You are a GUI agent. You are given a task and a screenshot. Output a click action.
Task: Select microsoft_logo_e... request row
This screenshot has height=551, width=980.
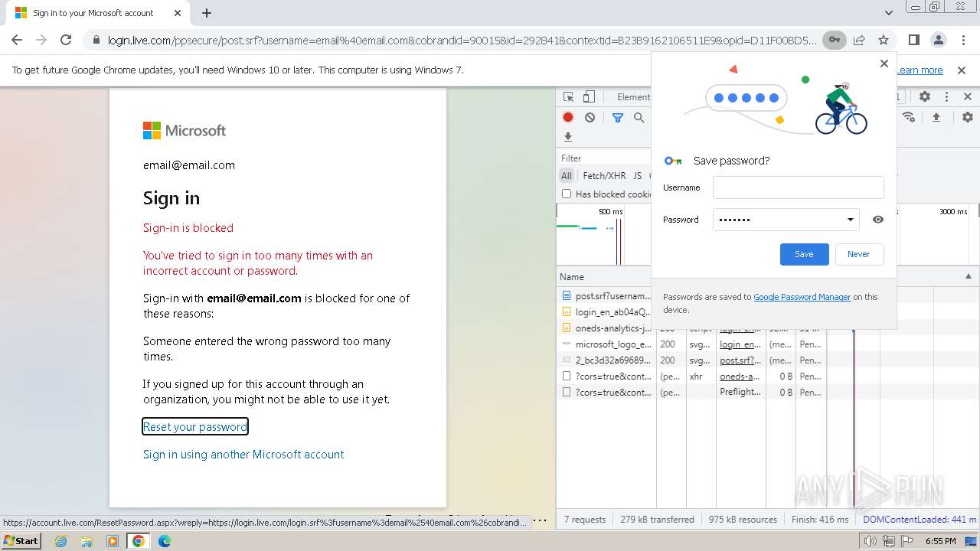tap(606, 344)
